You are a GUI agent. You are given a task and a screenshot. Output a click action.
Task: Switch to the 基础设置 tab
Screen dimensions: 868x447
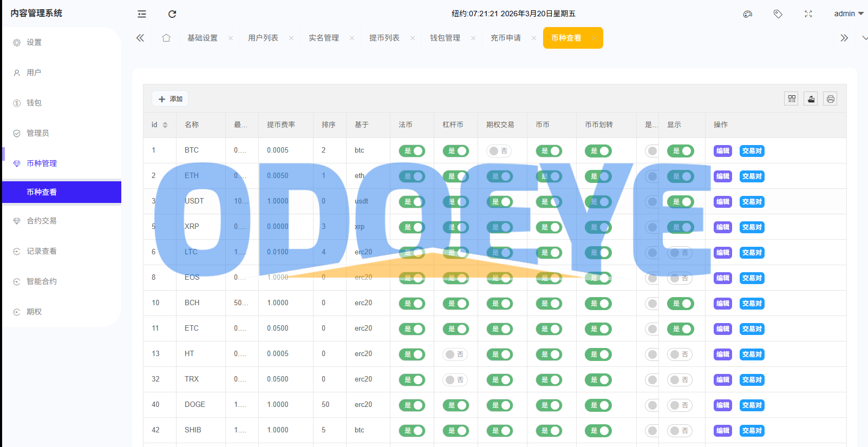(x=203, y=38)
